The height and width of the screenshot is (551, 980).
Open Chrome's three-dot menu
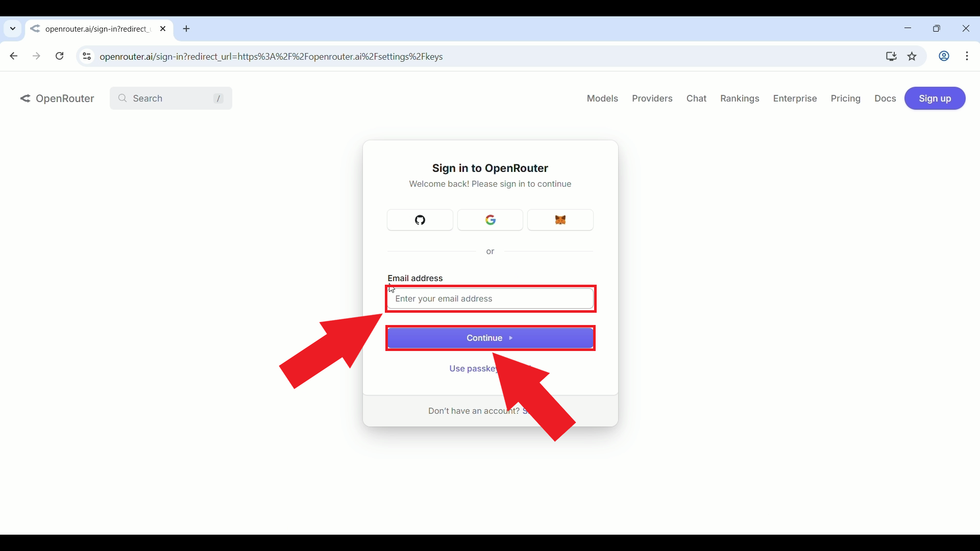pyautogui.click(x=967, y=56)
